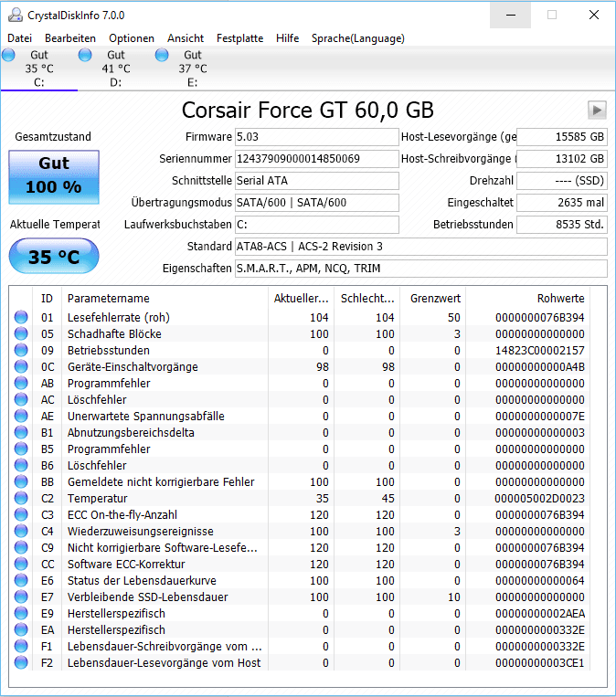
Task: Click the ID column header
Action: pyautogui.click(x=48, y=299)
